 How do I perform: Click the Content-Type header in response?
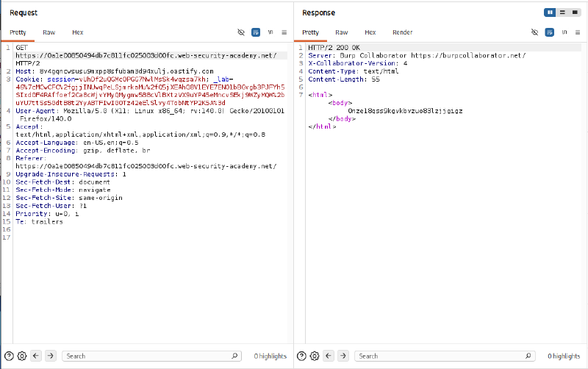click(x=354, y=71)
